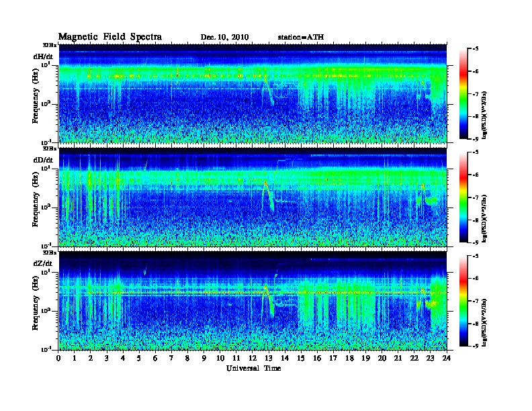Click "-6" on the dD/dt color scale
The image size is (532, 411).
pos(475,175)
